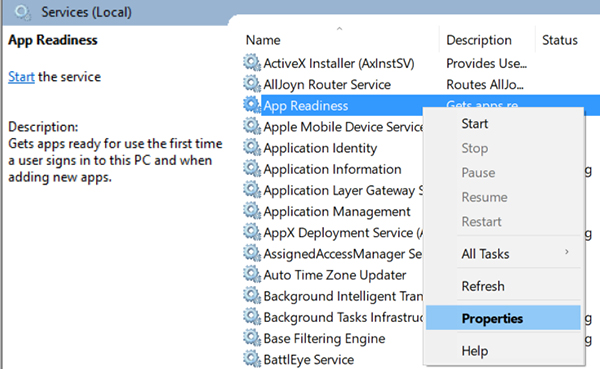This screenshot has width=600, height=369.
Task: Select the Application Management service
Action: (x=337, y=211)
